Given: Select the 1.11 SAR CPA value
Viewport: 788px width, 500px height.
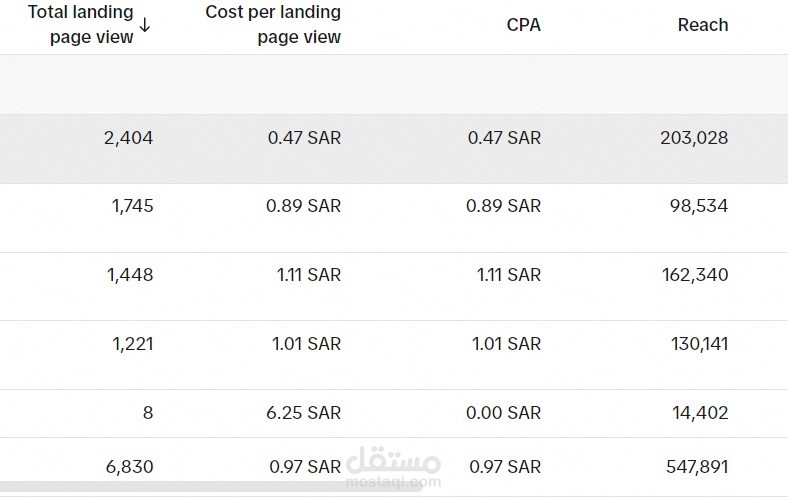Looking at the screenshot, I should (508, 275).
